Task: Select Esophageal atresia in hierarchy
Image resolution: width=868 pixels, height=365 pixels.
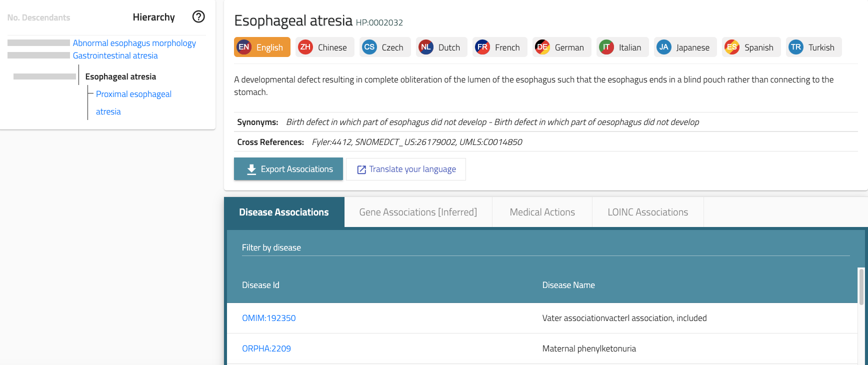Action: click(120, 76)
